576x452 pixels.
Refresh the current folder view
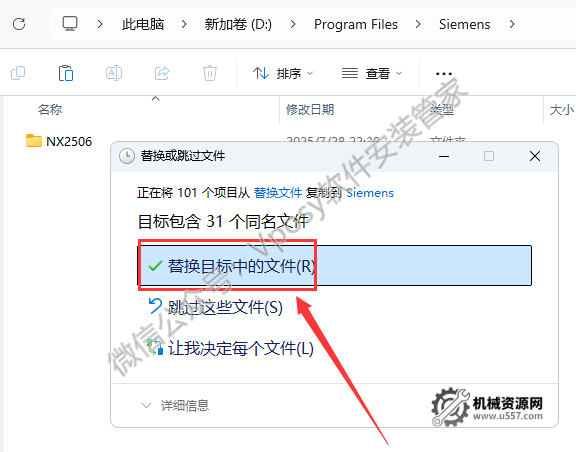click(19, 24)
